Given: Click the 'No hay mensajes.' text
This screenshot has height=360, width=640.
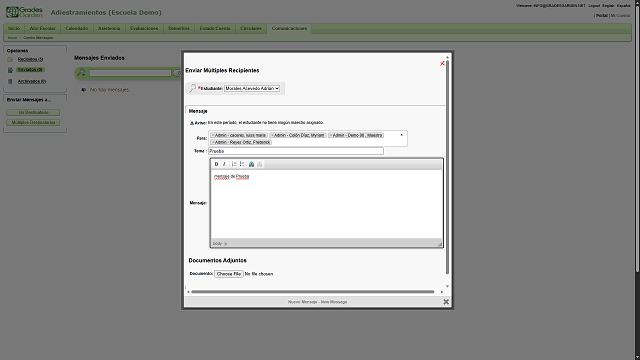Looking at the screenshot, I should point(109,90).
